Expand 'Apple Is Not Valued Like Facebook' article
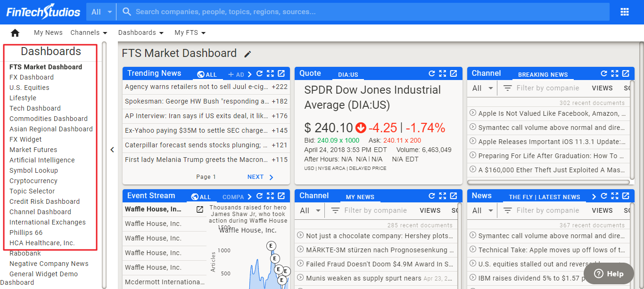The height and width of the screenshot is (289, 644). tap(473, 113)
